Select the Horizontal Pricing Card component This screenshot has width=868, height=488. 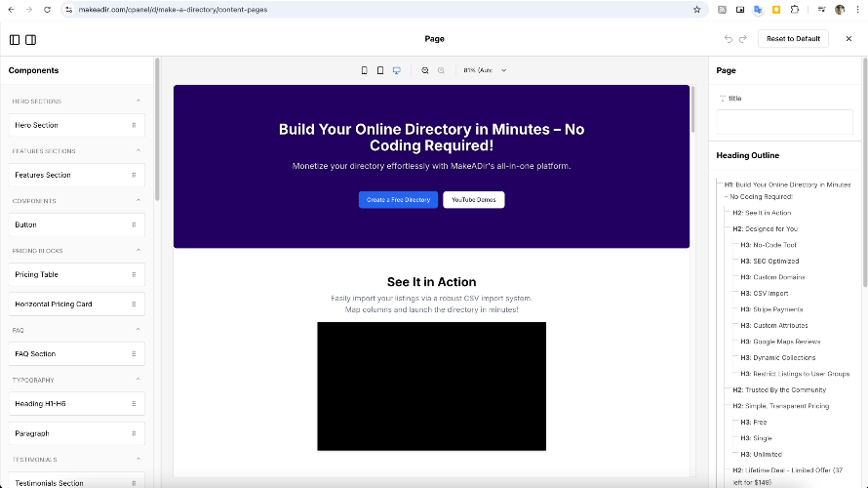pos(77,305)
